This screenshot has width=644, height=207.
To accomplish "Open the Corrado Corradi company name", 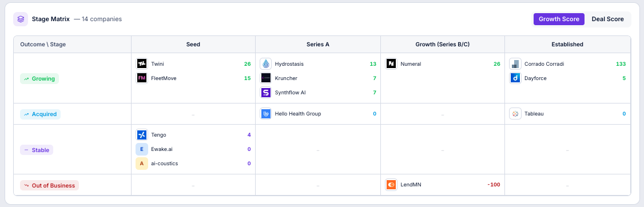I will click(544, 64).
